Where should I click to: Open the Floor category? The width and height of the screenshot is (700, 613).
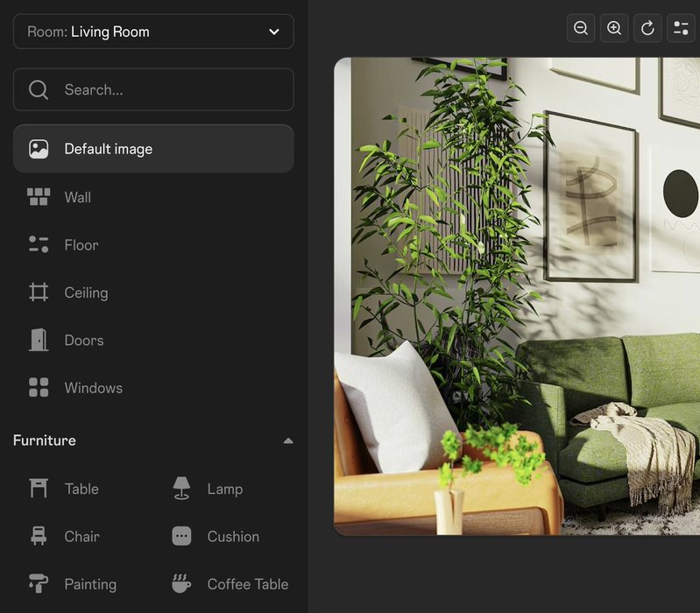(153, 245)
